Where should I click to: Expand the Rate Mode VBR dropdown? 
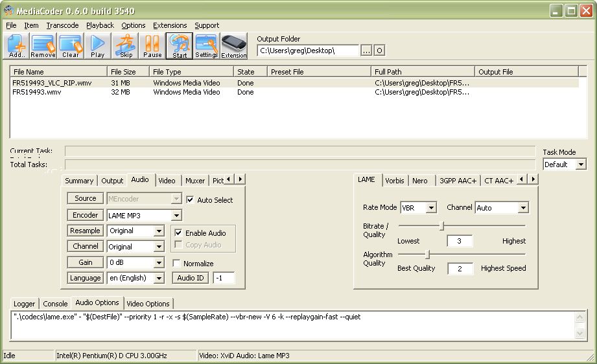431,208
